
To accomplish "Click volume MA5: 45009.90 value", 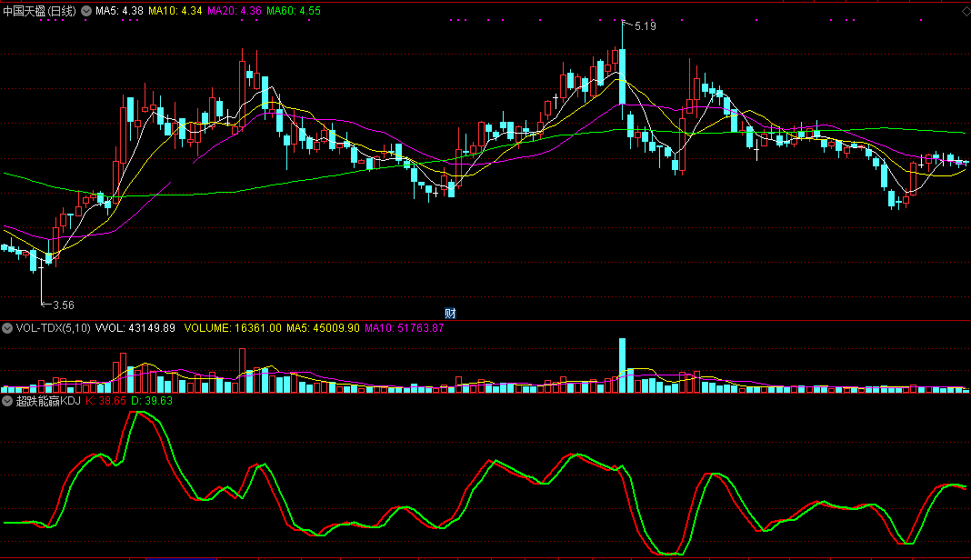I will coord(323,328).
